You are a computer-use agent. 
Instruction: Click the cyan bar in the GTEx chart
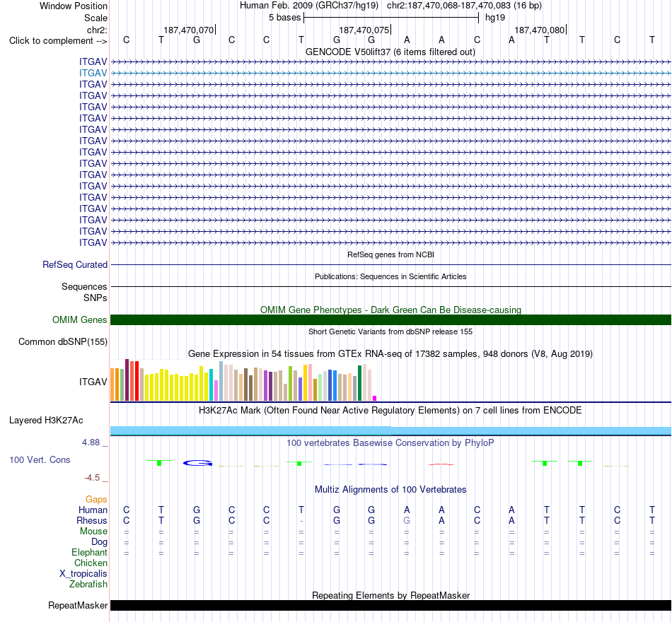(x=211, y=385)
